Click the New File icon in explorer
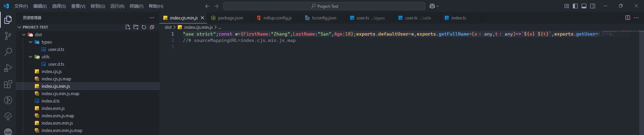This screenshot has width=644, height=135. pos(128,27)
